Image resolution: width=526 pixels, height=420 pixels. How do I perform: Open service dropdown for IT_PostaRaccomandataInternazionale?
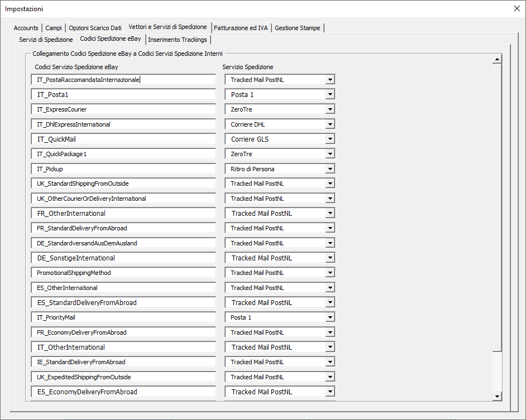tap(330, 80)
